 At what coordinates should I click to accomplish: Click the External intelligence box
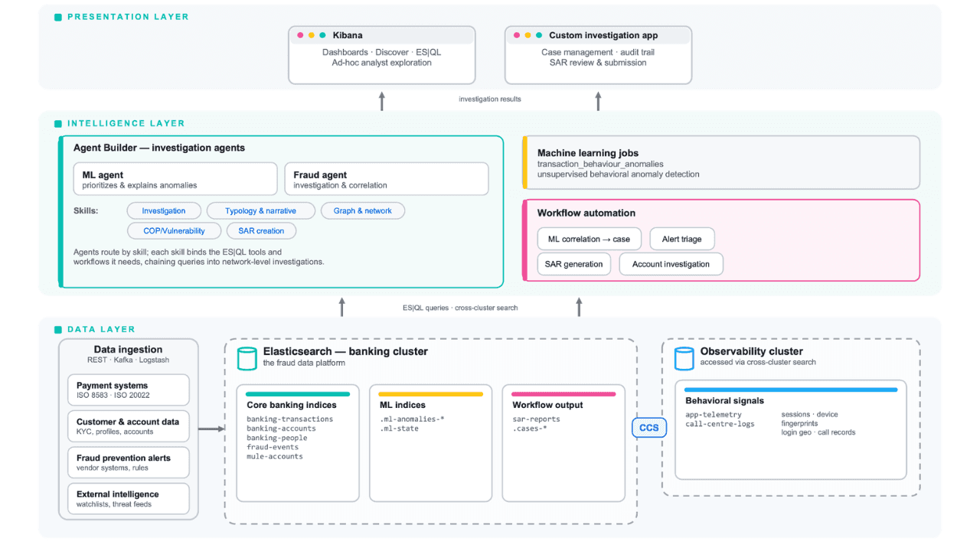(x=128, y=498)
